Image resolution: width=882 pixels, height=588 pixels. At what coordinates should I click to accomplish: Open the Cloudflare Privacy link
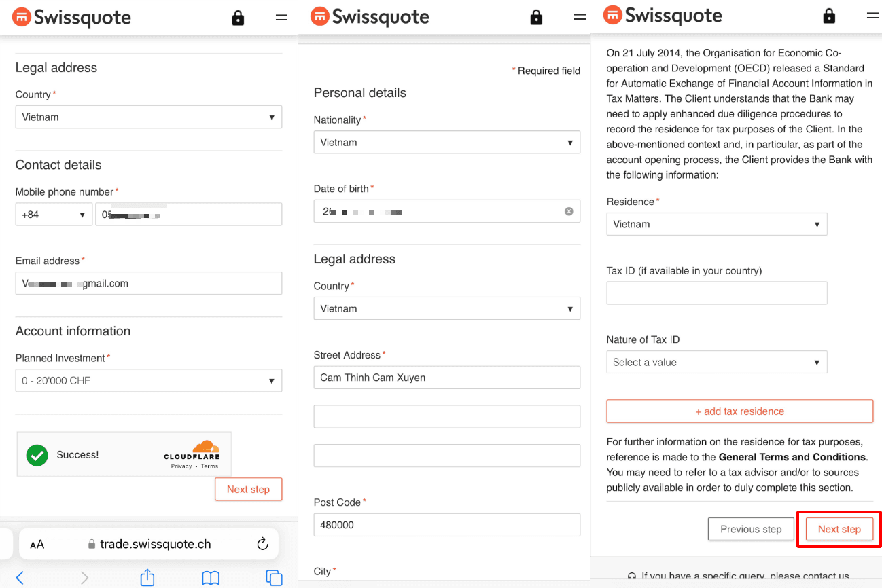pos(181,466)
